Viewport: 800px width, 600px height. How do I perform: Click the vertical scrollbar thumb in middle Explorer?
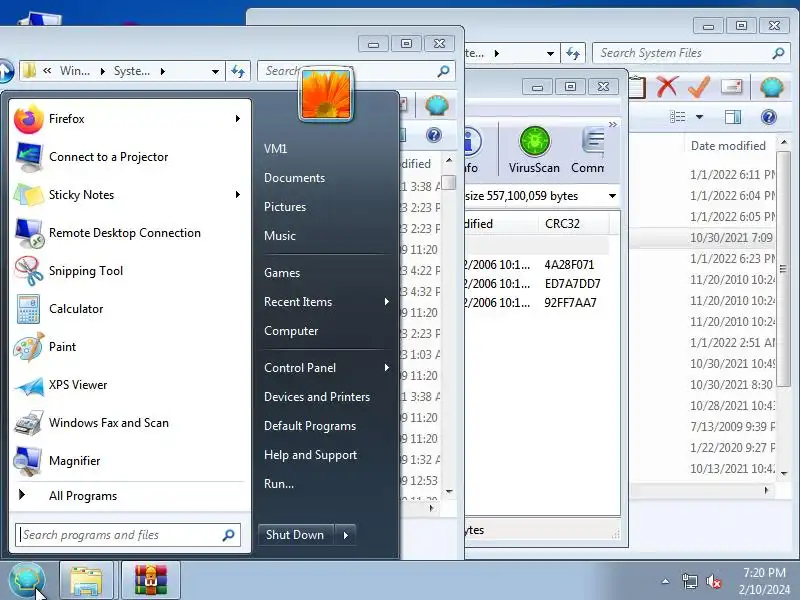point(448,183)
